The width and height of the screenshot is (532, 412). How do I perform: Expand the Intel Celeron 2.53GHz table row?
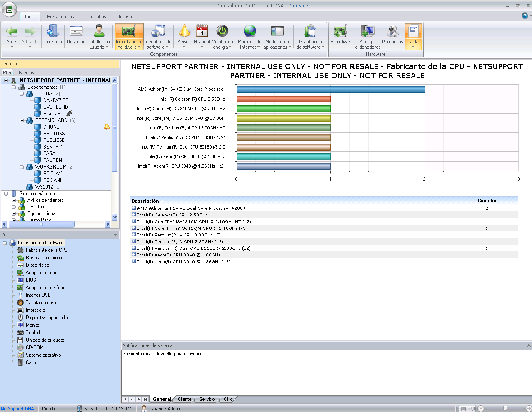[134, 215]
